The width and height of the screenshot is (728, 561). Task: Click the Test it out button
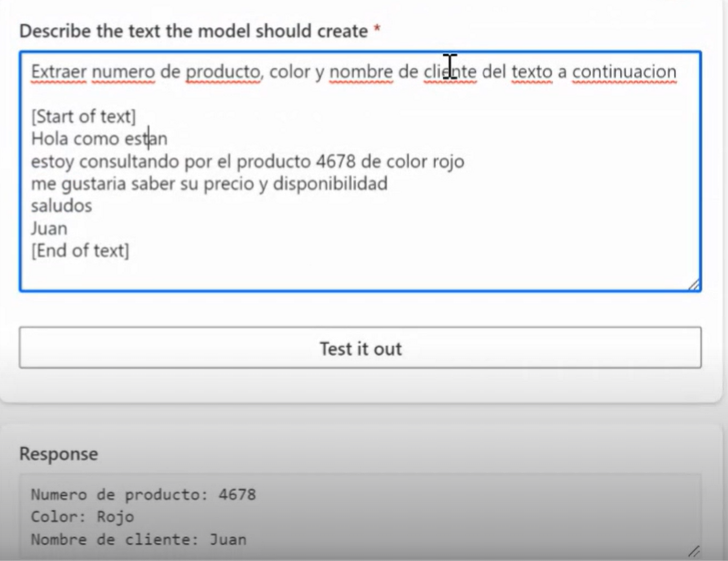(361, 348)
